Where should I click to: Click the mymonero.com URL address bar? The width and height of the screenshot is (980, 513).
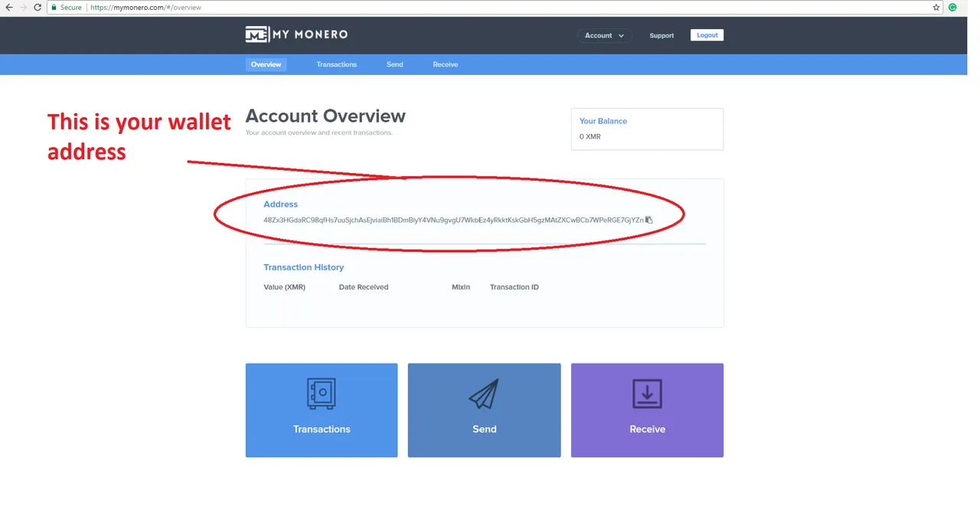click(490, 7)
